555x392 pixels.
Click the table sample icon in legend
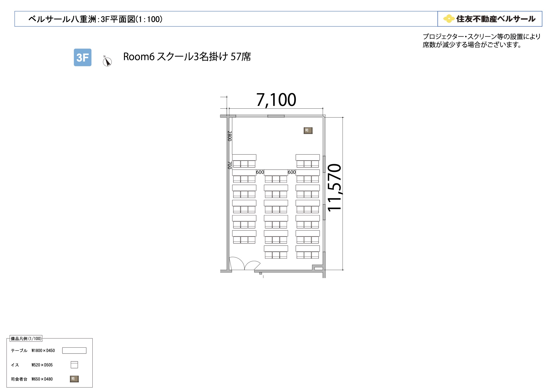74,350
